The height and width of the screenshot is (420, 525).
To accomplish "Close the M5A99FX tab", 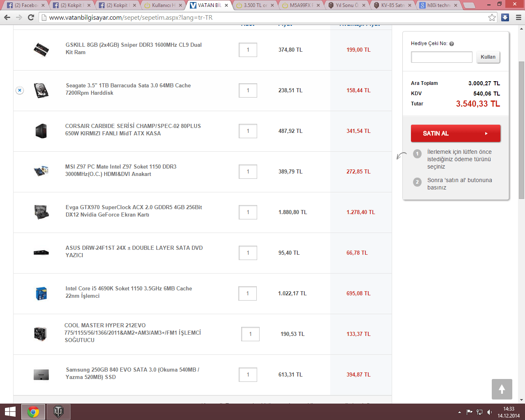I will (x=318, y=5).
